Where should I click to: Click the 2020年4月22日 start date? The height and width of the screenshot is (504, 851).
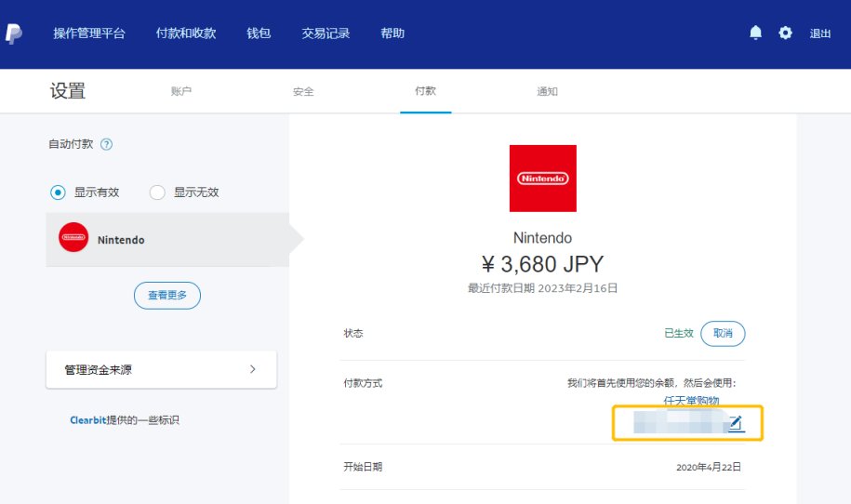pos(709,467)
